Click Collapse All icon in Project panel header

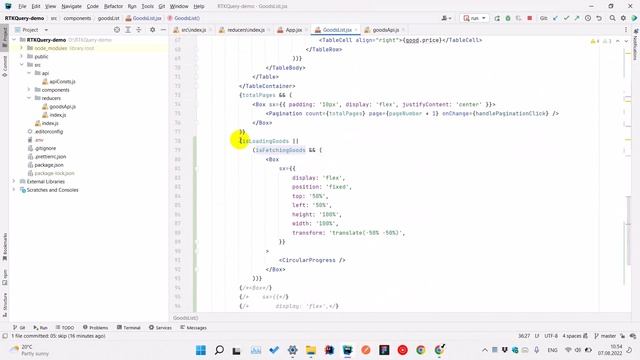click(138, 30)
